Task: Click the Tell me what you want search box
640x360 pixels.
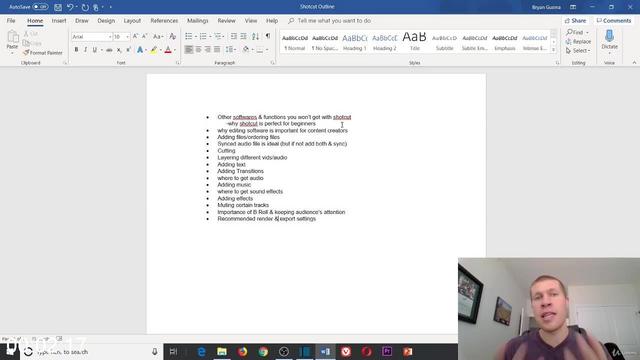Action: click(x=334, y=21)
